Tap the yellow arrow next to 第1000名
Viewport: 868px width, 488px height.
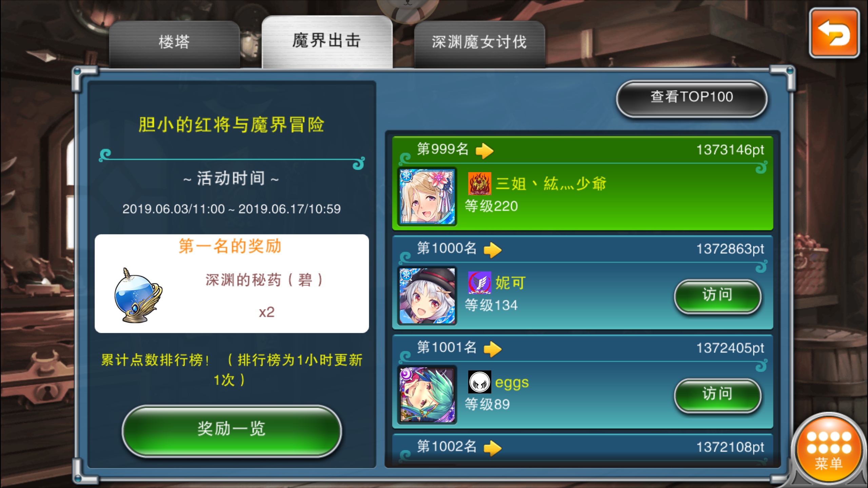tap(492, 250)
